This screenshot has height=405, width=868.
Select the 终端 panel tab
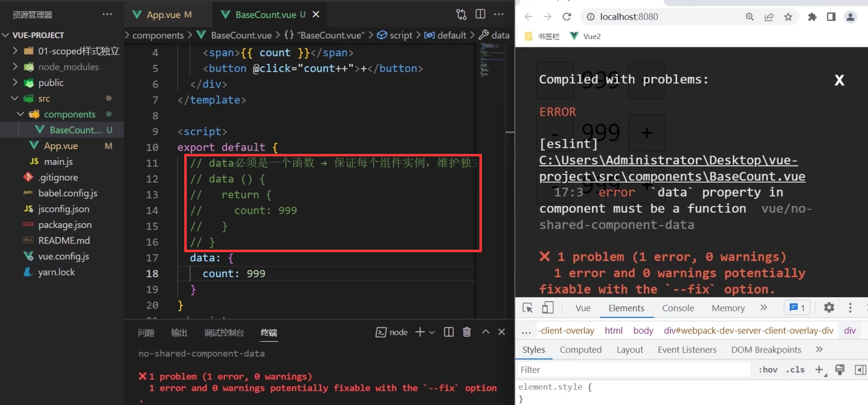(x=269, y=333)
